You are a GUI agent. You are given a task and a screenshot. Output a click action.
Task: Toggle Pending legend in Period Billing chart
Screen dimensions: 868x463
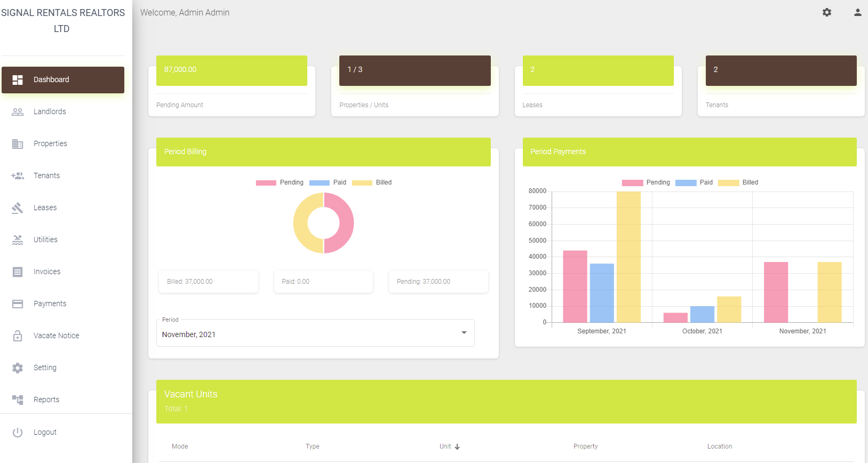280,182
